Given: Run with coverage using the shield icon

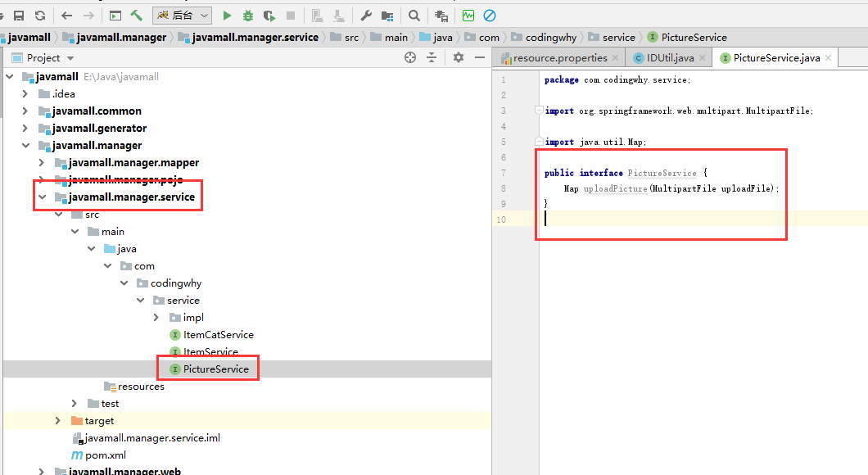Looking at the screenshot, I should [269, 16].
